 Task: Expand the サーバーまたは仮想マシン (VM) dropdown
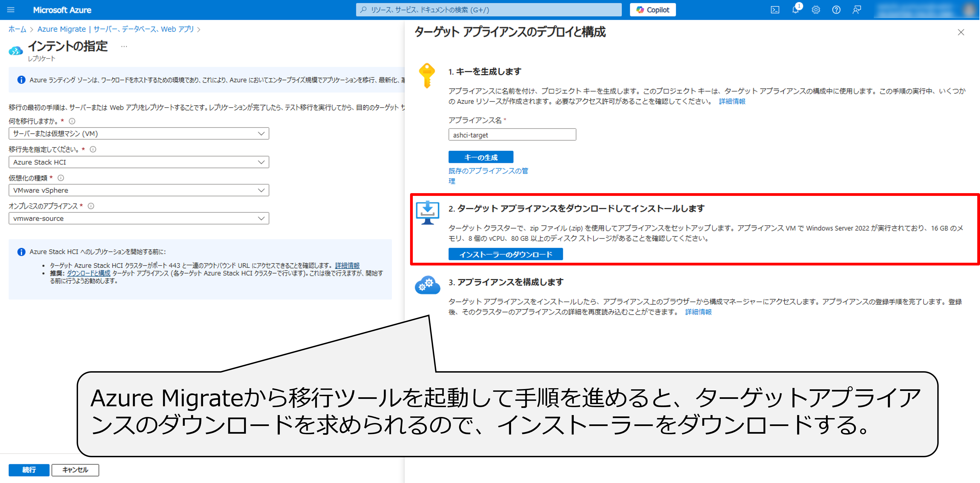[x=139, y=134]
